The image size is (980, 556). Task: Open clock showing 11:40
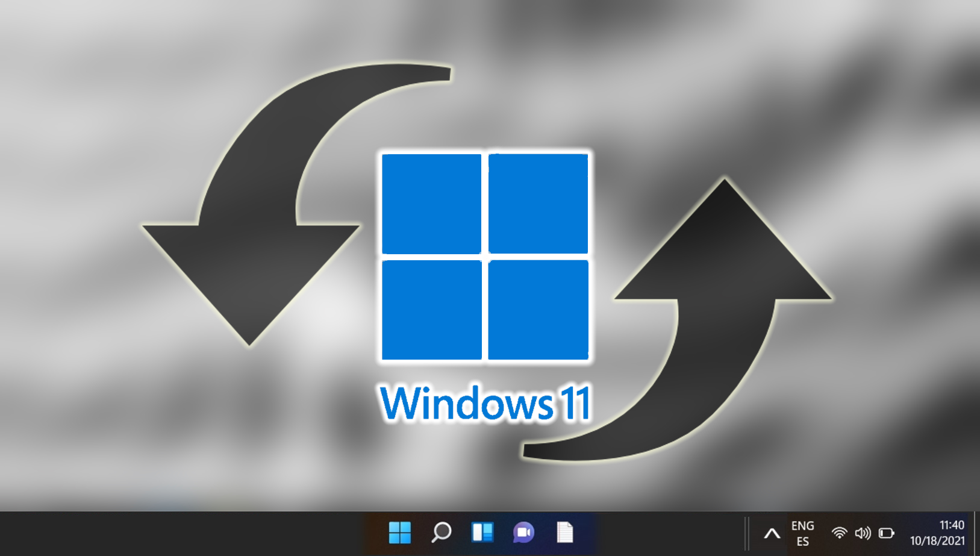(x=952, y=525)
